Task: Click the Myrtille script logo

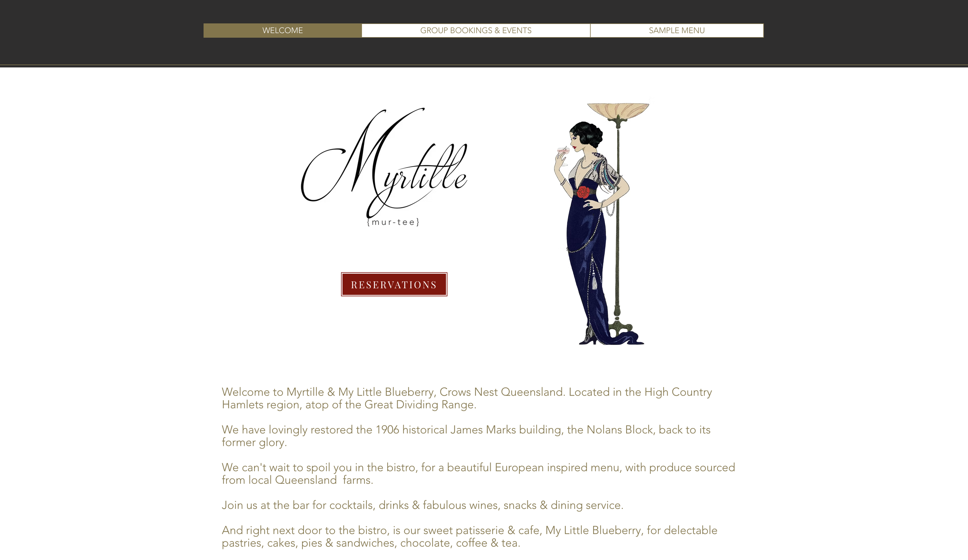Action: coord(384,163)
